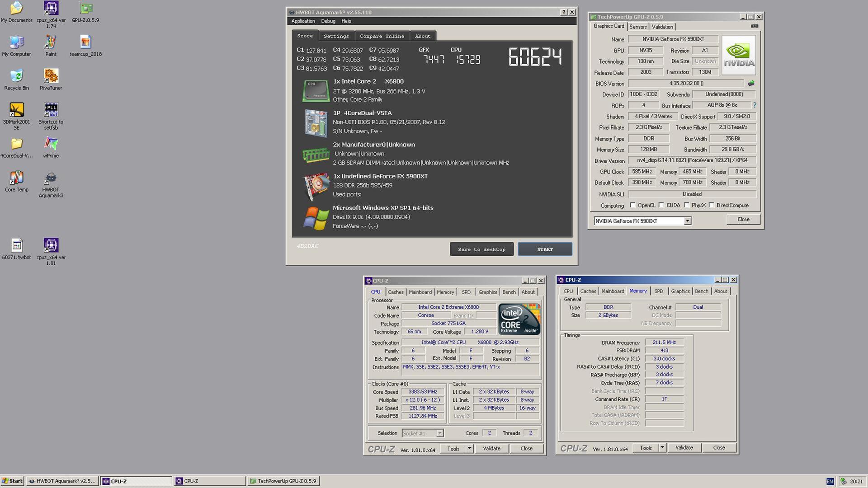Open Debug menu in Aquamark

coord(328,21)
